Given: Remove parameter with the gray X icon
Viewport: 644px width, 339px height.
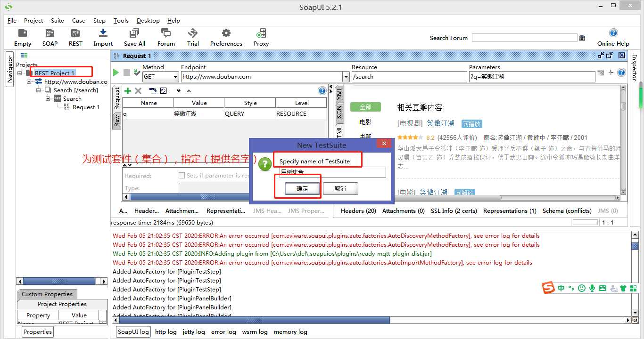Looking at the screenshot, I should tap(138, 91).
